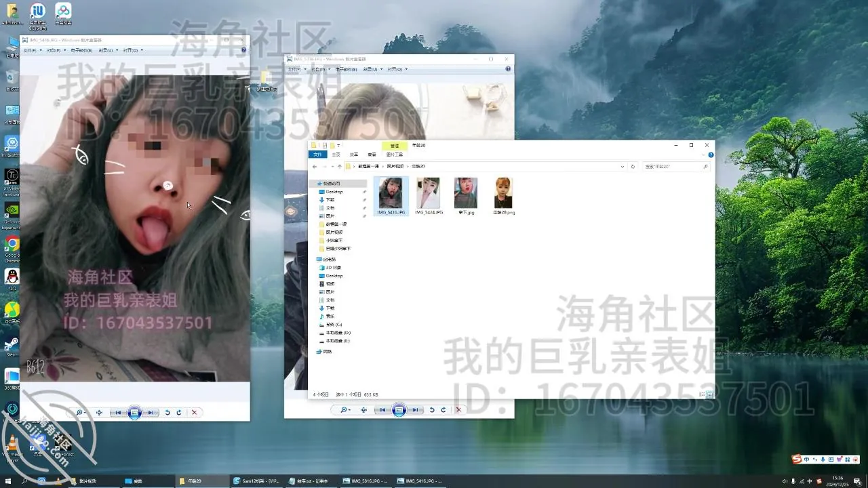Image resolution: width=868 pixels, height=488 pixels.
Task: Click up-one-level arrow in File Explorer
Action: pos(339,166)
